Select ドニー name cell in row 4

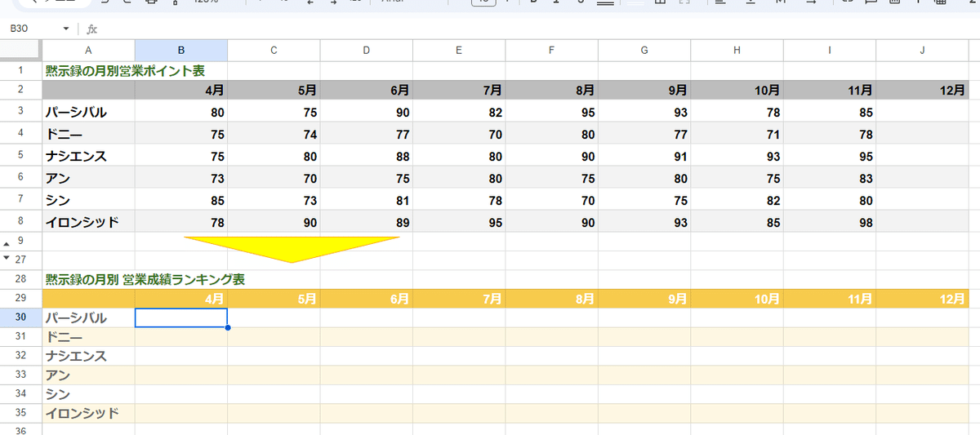(x=88, y=134)
